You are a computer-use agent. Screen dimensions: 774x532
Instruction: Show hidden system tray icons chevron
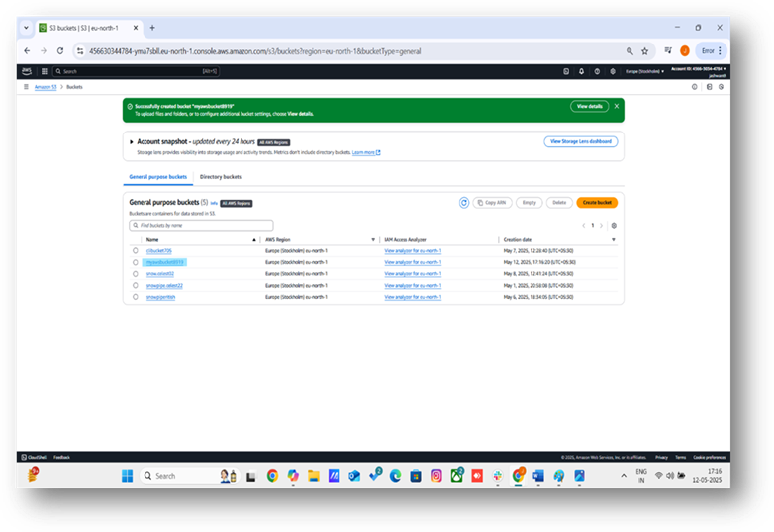coord(624,476)
